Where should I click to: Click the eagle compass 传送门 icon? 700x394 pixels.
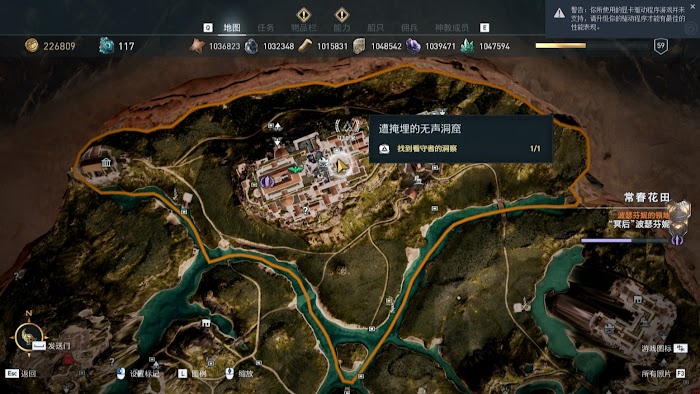[x=29, y=336]
